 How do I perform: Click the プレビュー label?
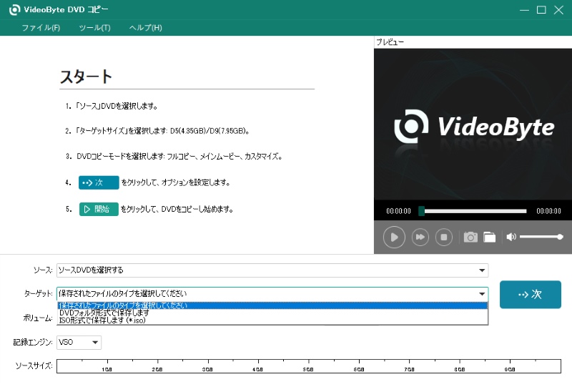390,42
